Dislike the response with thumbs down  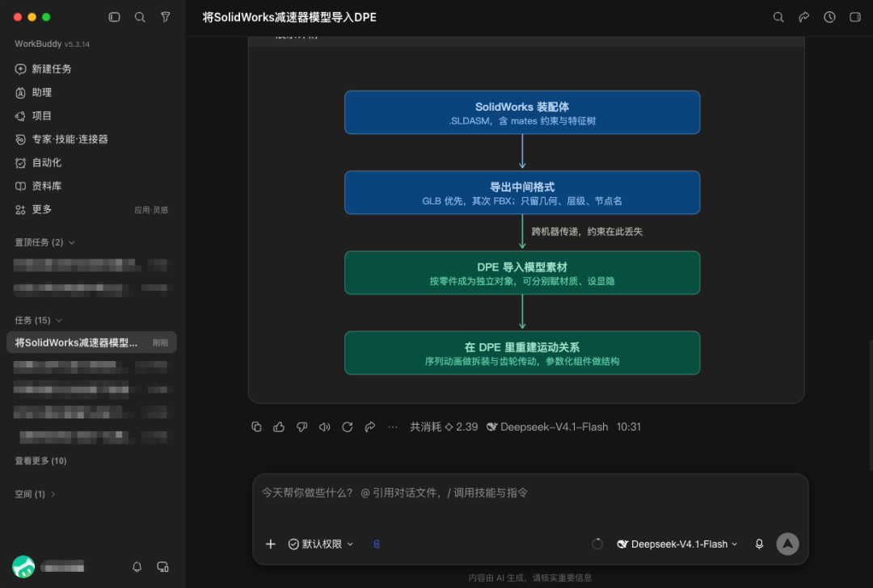click(302, 426)
